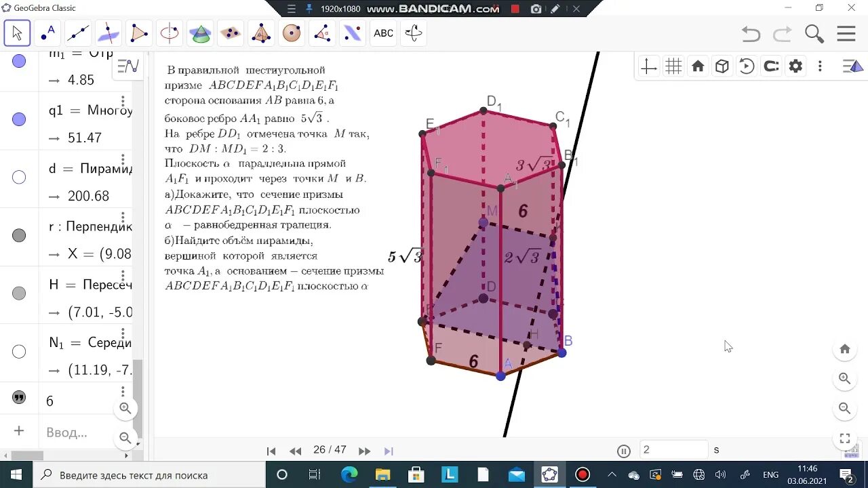Toggle visibility of q1 polygon
The height and width of the screenshot is (488, 868).
(19, 119)
